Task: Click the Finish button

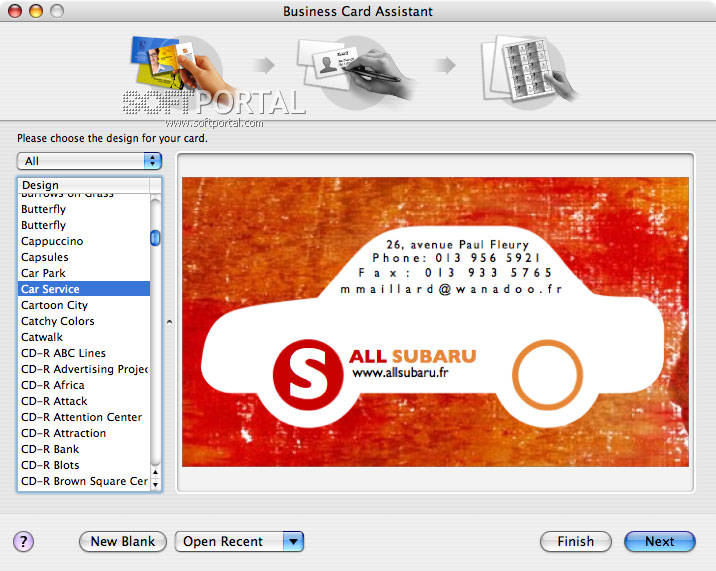Action: pyautogui.click(x=575, y=541)
